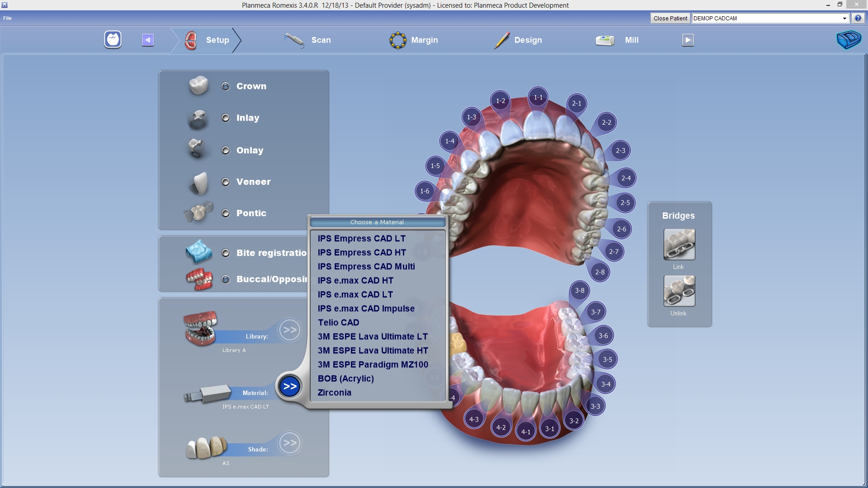This screenshot has height=488, width=868.
Task: Select tooth 1-6 marker
Action: click(425, 191)
